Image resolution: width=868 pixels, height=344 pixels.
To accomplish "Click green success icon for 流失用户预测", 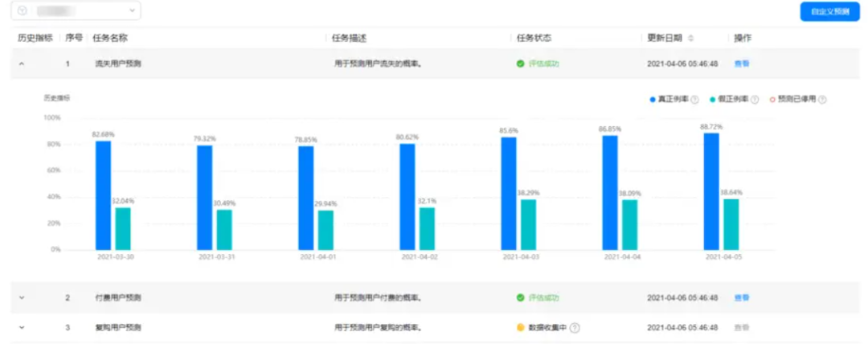I will tap(520, 63).
